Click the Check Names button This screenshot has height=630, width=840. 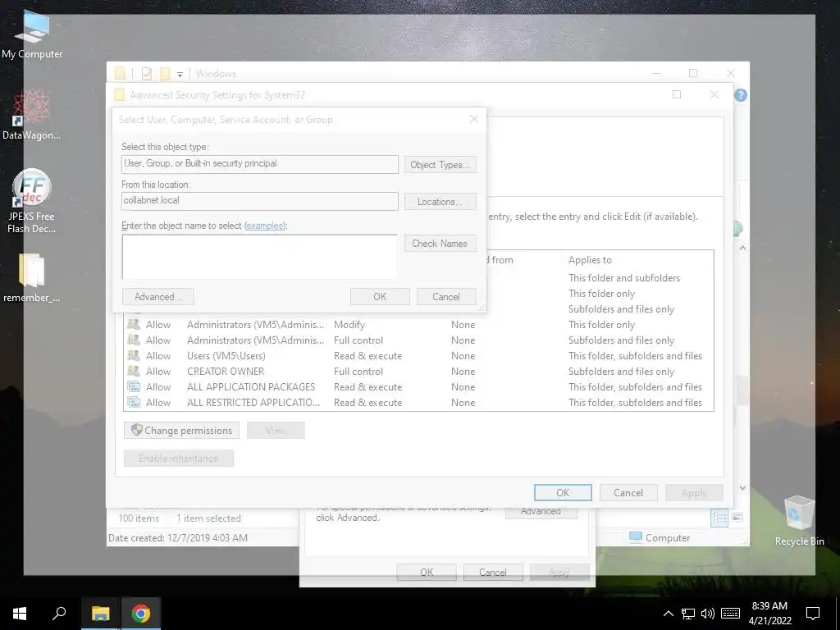pos(440,243)
